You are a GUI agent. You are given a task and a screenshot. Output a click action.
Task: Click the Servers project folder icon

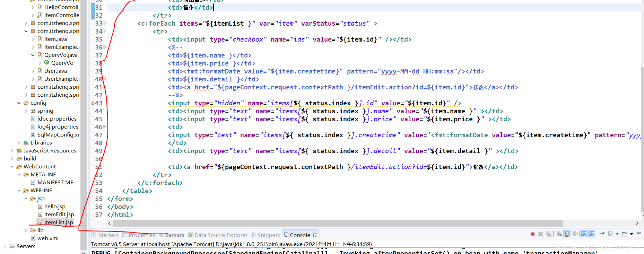[12, 246]
